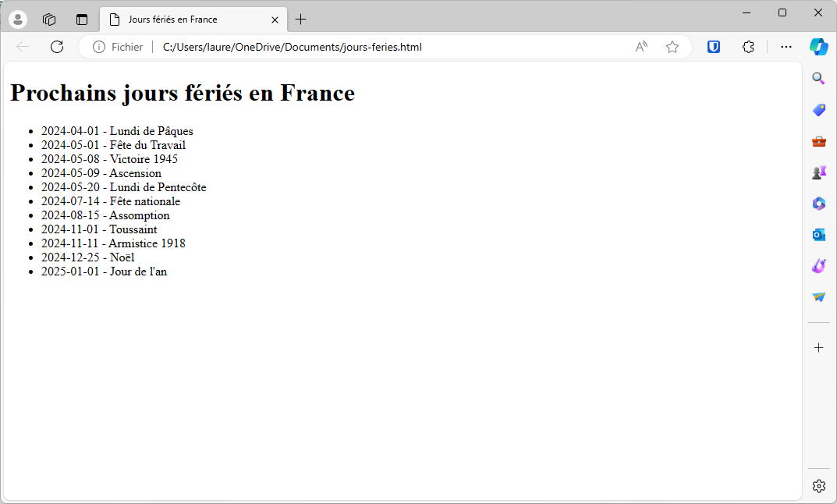837x504 pixels.
Task: Close the Jours fériés en France tab
Action: pos(275,20)
